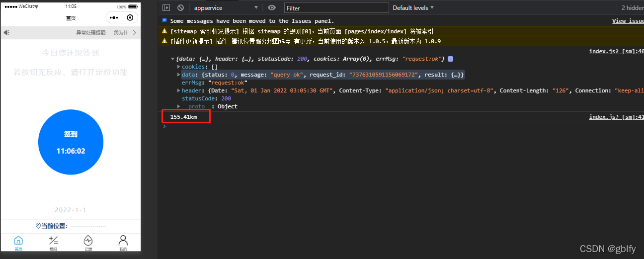
Task: Collapse the logged response object root arrow
Action: point(172,59)
